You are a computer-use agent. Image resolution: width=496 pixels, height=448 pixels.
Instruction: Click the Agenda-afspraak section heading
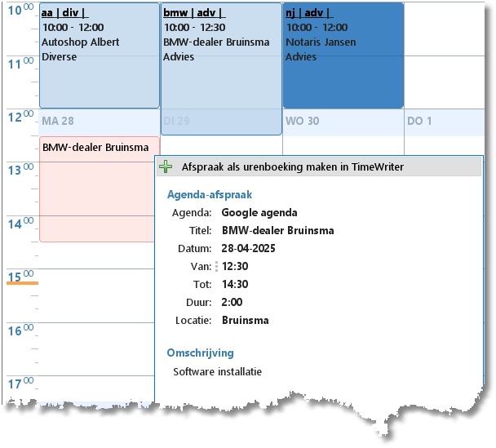(210, 194)
